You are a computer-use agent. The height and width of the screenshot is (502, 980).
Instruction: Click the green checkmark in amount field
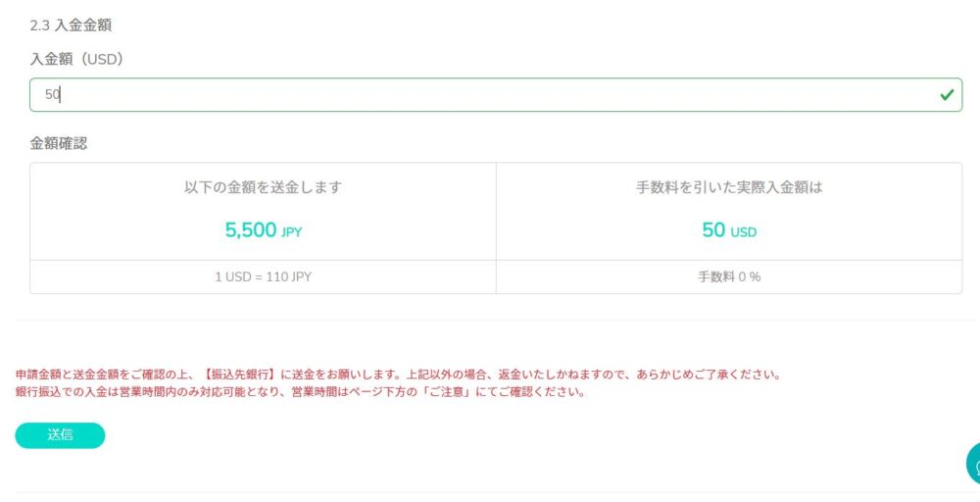click(x=947, y=94)
